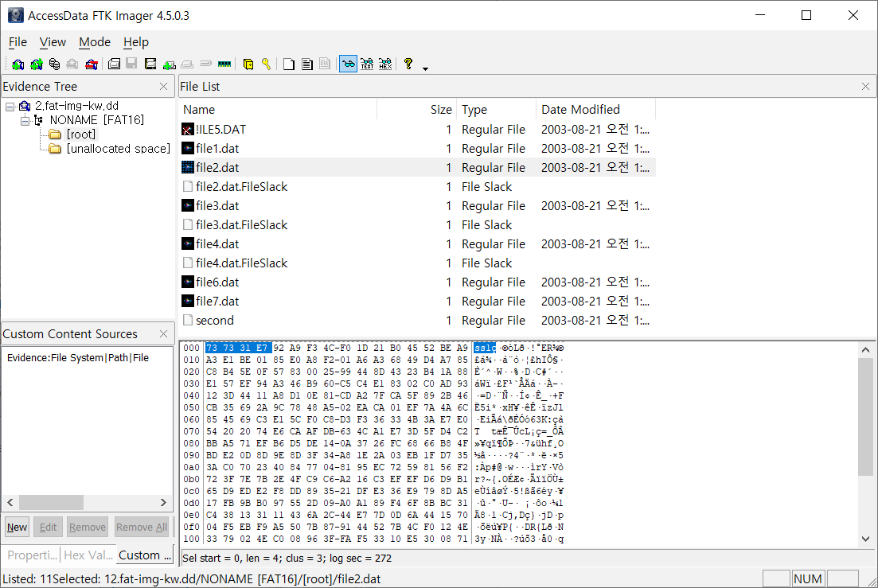Toggle automatic file type preview glasses icon
Image resolution: width=878 pixels, height=588 pixels.
tap(349, 64)
